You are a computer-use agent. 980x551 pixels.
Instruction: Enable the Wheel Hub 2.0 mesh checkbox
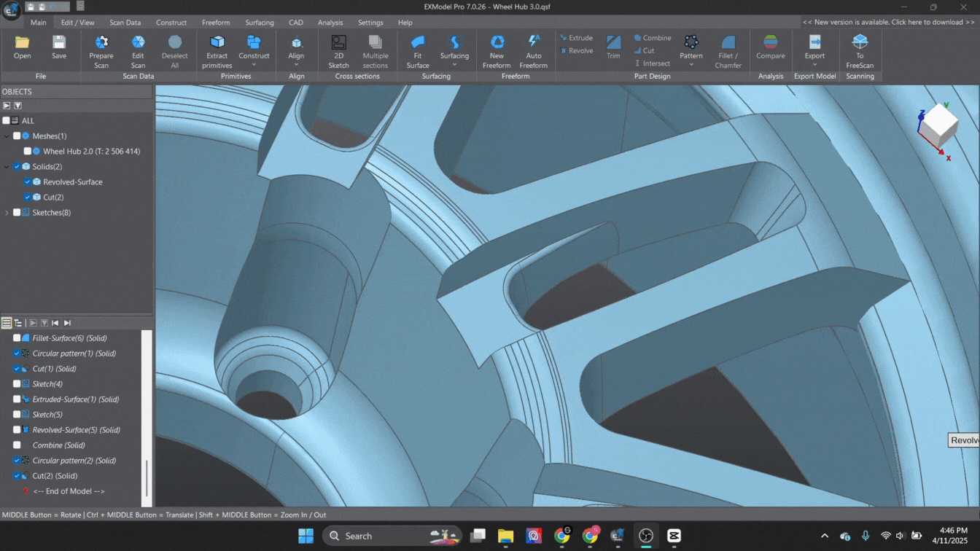pos(27,152)
